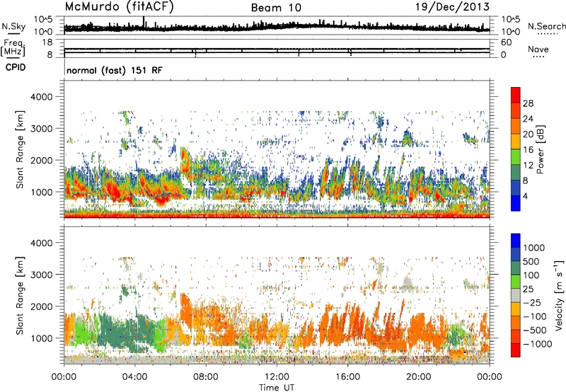Image resolution: width=566 pixels, height=392 pixels.
Task: Click the '4000' tick on power panel
Action: point(42,97)
